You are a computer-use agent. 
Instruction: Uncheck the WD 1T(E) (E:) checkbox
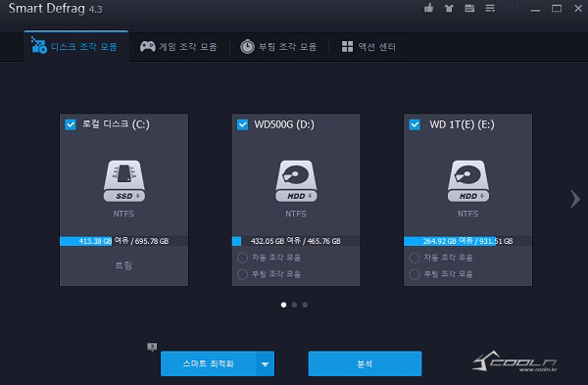pos(415,124)
